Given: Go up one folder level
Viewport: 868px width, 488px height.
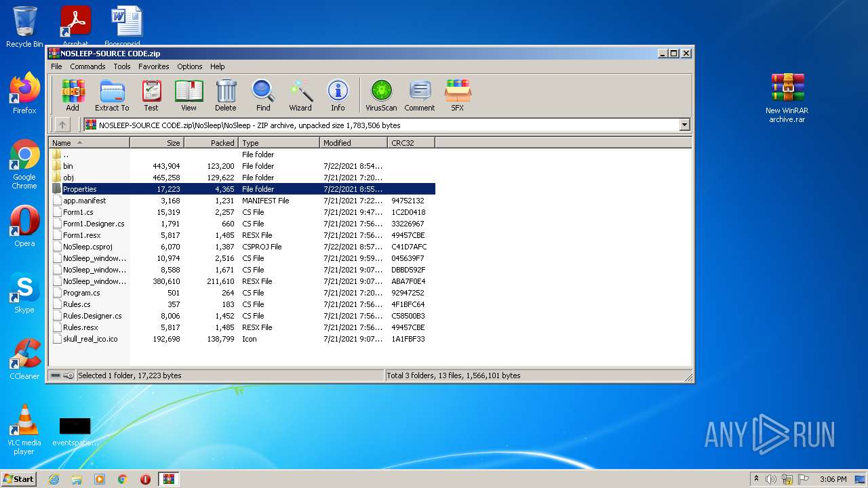Looking at the screenshot, I should (62, 125).
